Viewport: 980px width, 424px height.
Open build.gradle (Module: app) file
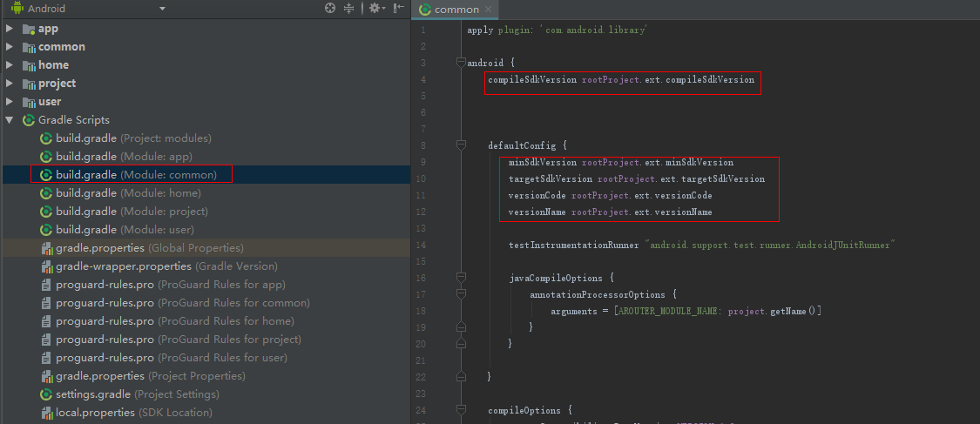[x=124, y=157]
